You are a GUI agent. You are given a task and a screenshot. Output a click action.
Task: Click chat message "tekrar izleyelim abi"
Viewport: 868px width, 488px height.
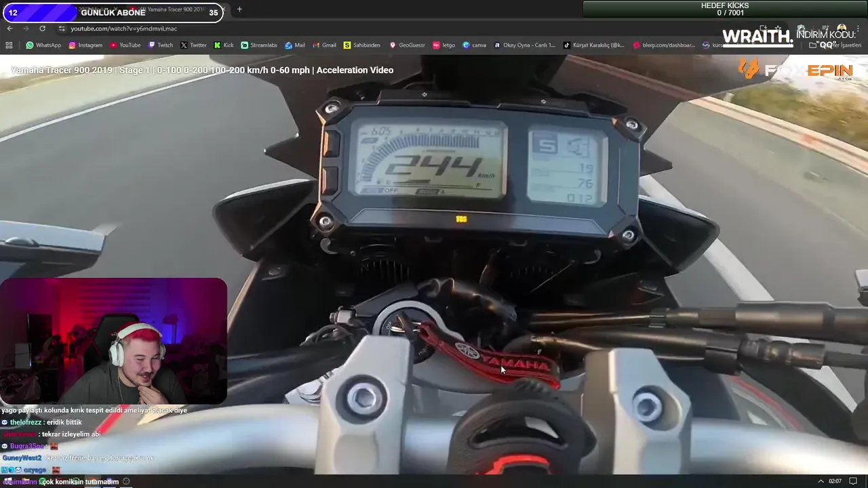tap(71, 434)
